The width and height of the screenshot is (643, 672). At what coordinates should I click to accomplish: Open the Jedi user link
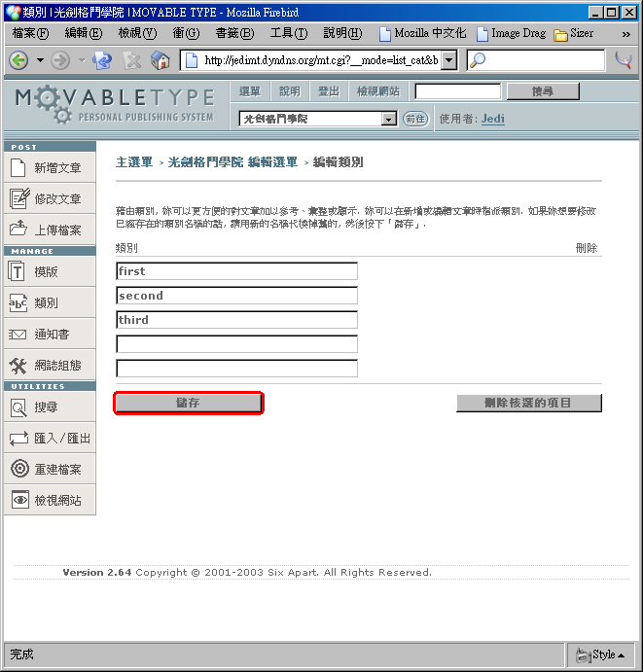point(493,119)
